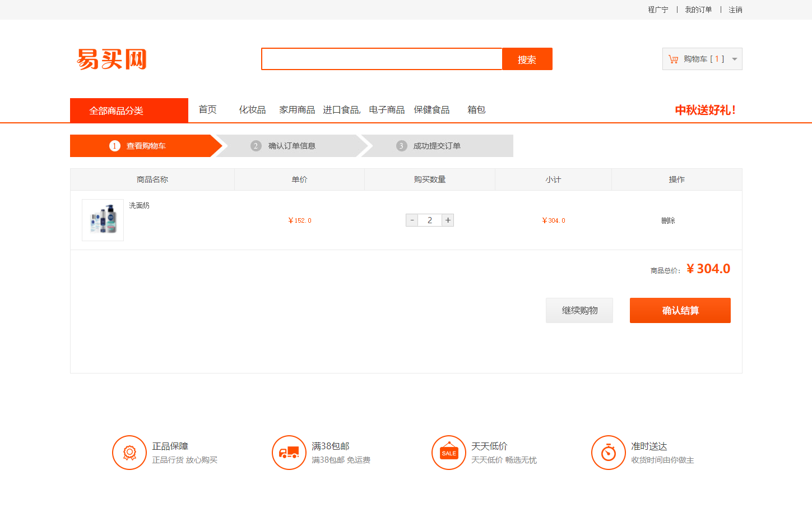Click the 确认结算 checkout button
This screenshot has height=530, width=812.
(680, 310)
